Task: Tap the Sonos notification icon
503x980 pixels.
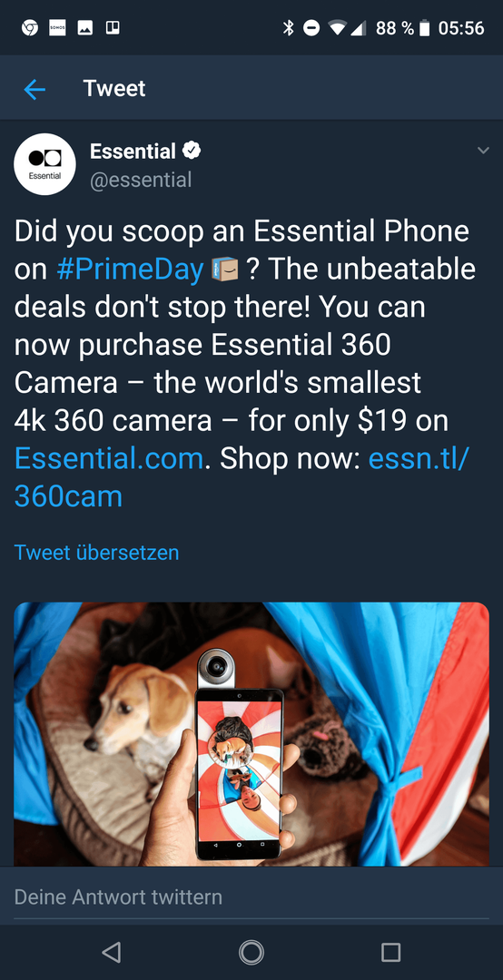Action: (57, 28)
